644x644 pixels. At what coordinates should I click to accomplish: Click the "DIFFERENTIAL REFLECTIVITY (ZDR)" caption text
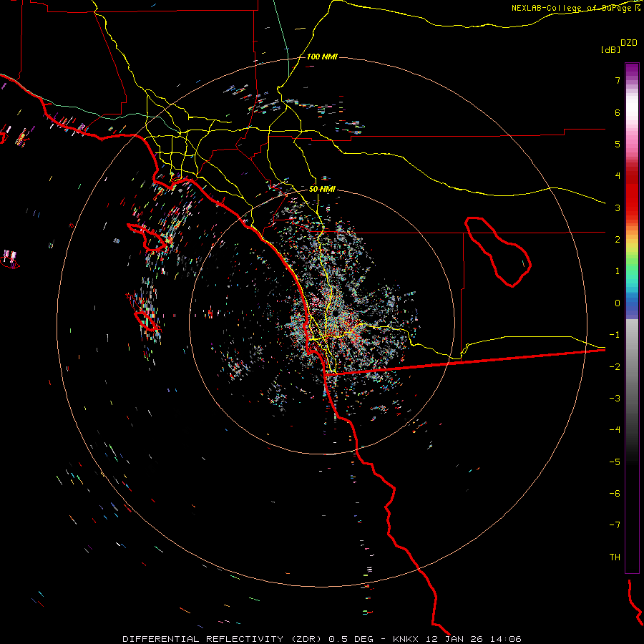pyautogui.click(x=223, y=639)
